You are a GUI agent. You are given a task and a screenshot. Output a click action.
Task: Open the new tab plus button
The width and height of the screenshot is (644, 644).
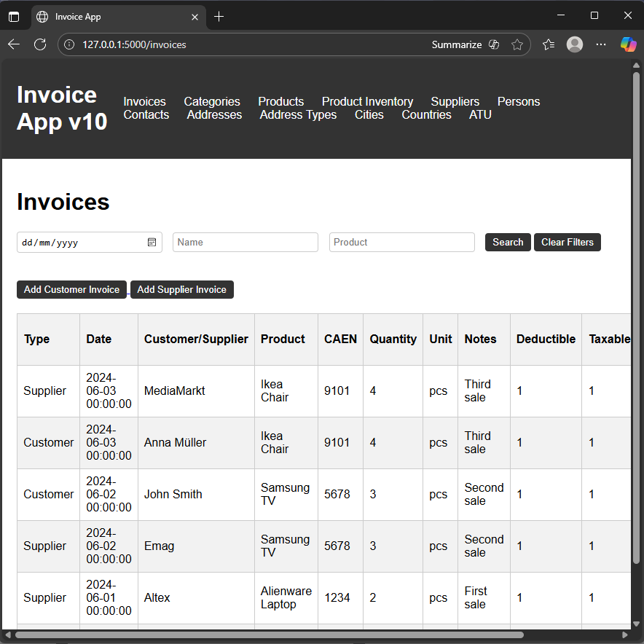pyautogui.click(x=219, y=16)
